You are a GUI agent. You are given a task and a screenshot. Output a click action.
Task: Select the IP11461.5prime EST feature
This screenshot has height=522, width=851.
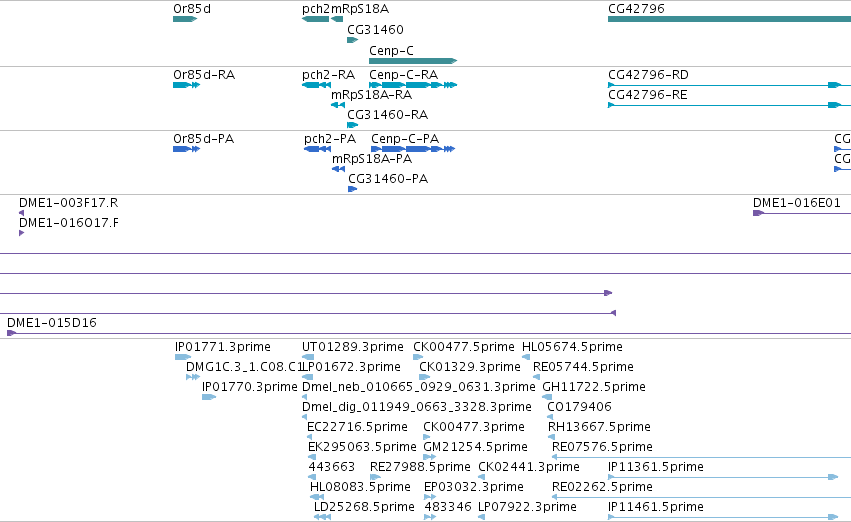(723, 517)
